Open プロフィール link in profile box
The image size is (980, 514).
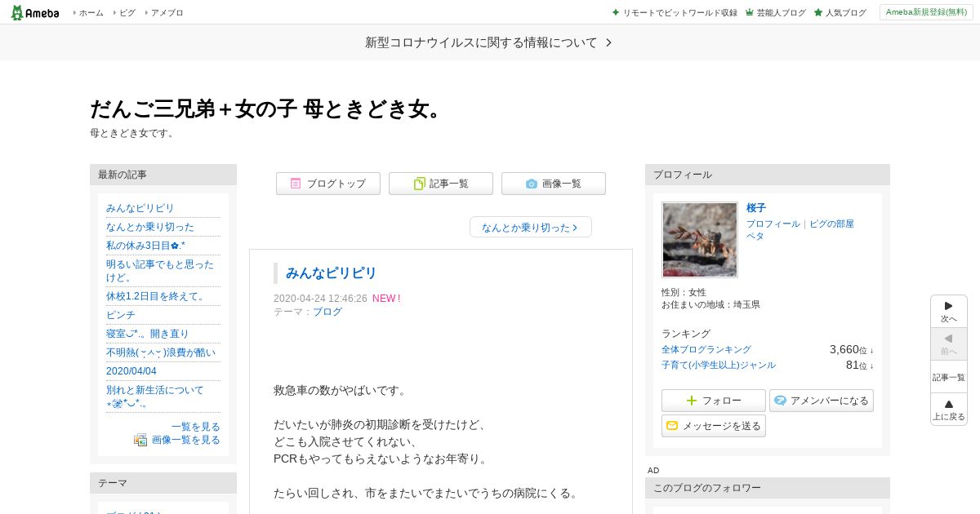[x=773, y=224]
